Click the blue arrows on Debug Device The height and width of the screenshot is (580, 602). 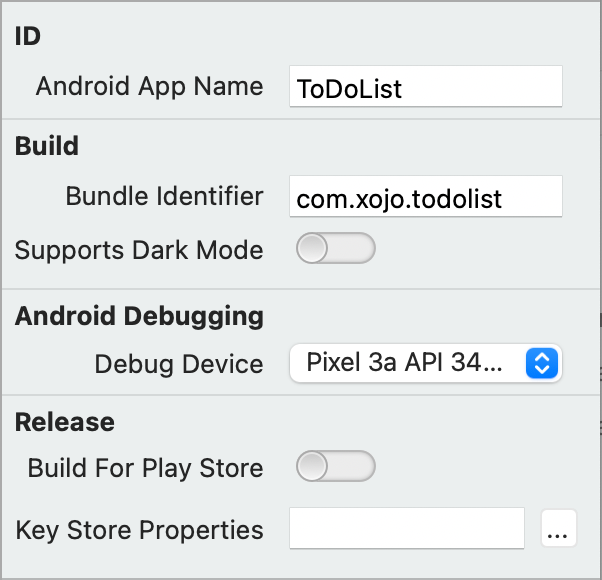540,363
